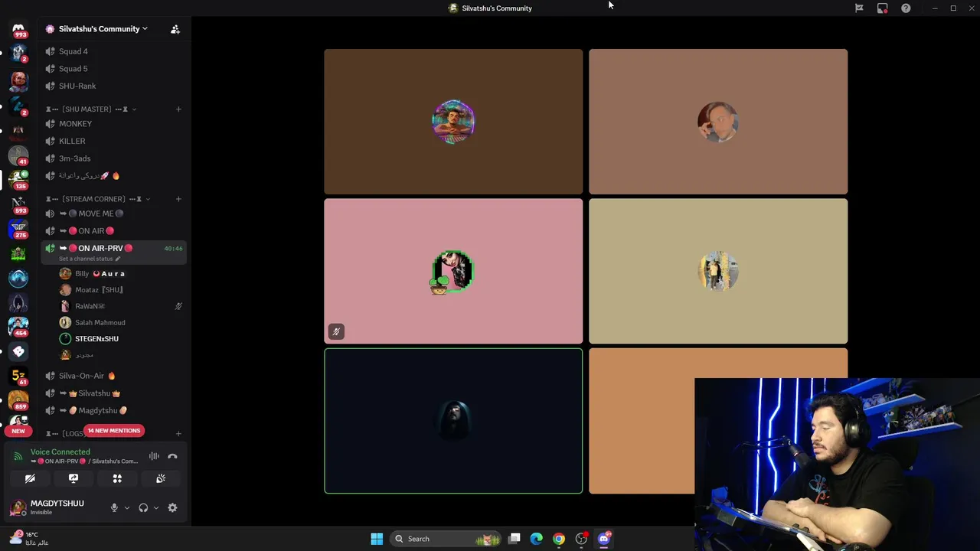Select user Moataz SHU in voice list
The height and width of the screenshot is (551, 980).
click(121, 290)
